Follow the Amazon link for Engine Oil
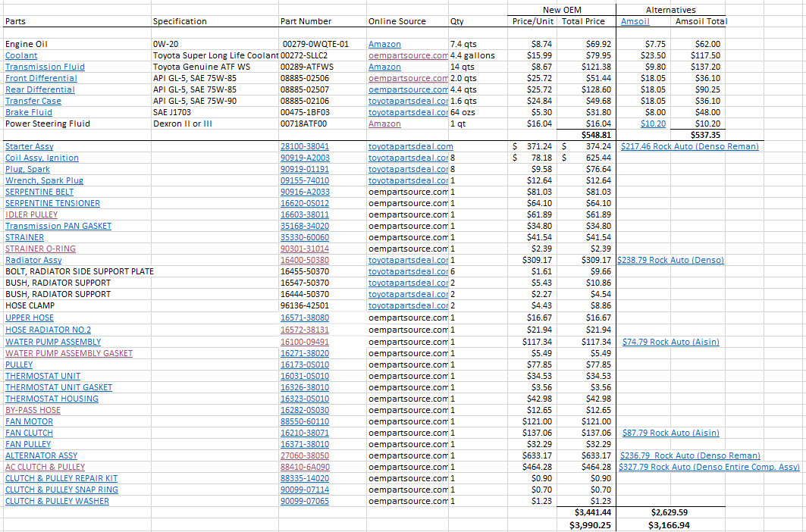The height and width of the screenshot is (532, 806). pos(384,44)
